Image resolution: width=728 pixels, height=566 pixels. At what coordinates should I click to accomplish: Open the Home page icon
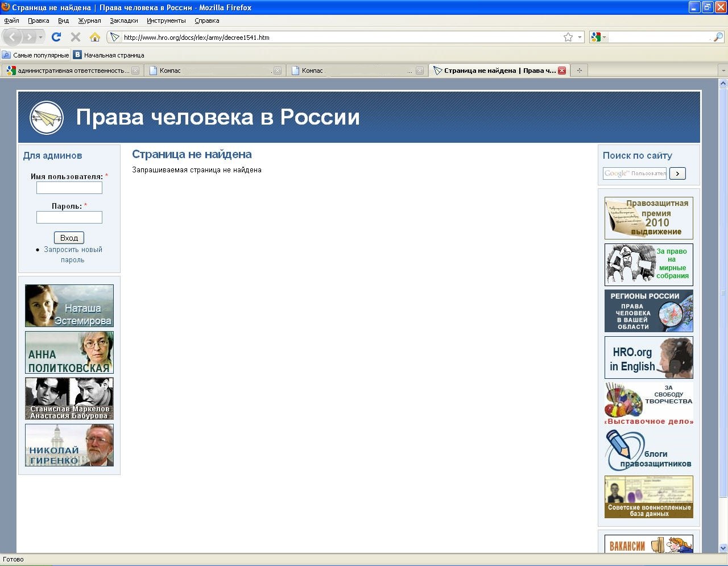(95, 37)
